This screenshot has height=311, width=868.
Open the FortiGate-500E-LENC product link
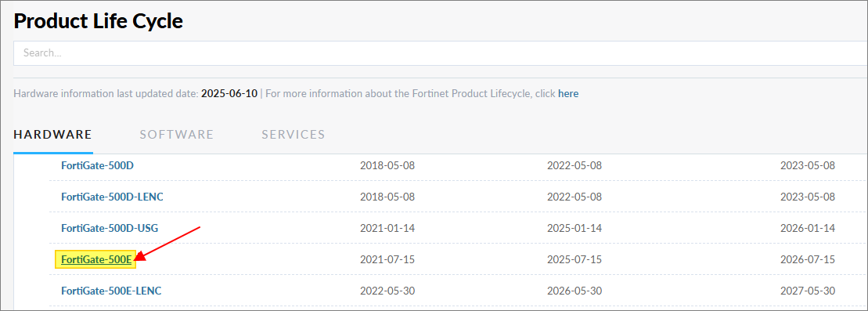click(x=111, y=291)
